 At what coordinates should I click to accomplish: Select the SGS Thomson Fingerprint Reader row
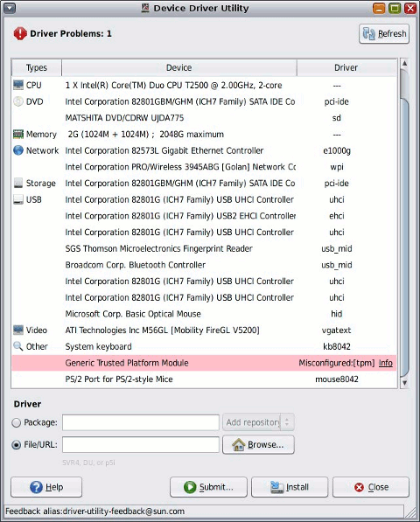coord(204,248)
